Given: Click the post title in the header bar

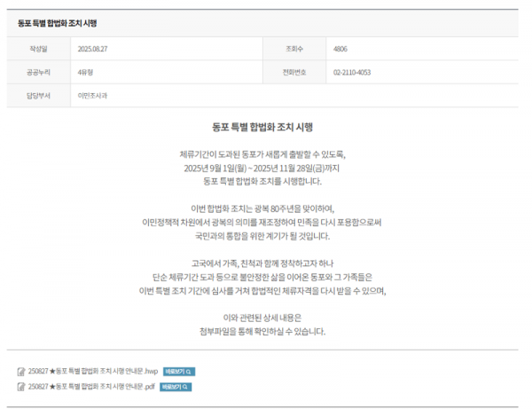Looking at the screenshot, I should point(57,22).
